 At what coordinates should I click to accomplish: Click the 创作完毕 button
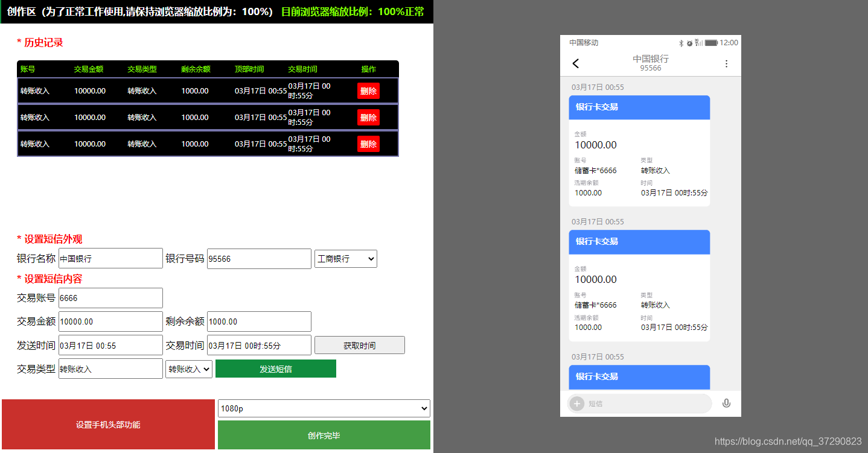(324, 435)
